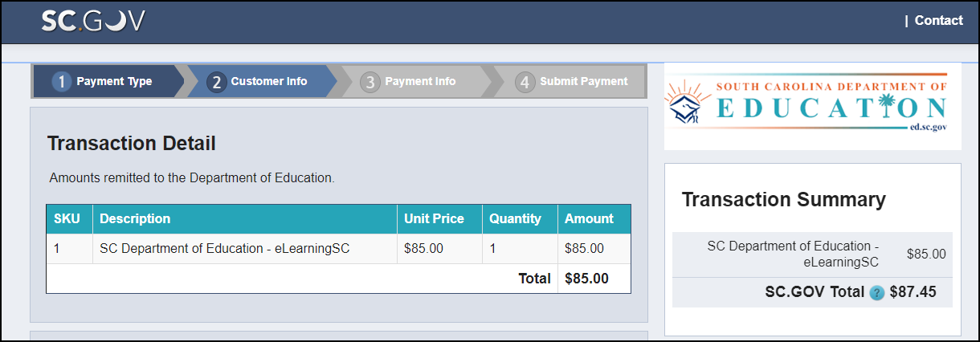Click step 4 circle number icon
Image resolution: width=980 pixels, height=342 pixels.
[525, 82]
